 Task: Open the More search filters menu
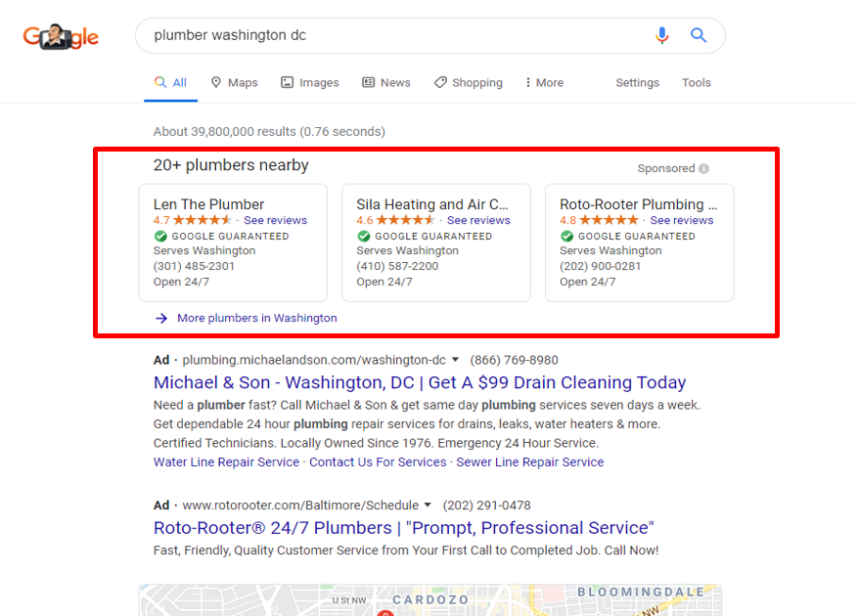pyautogui.click(x=544, y=83)
